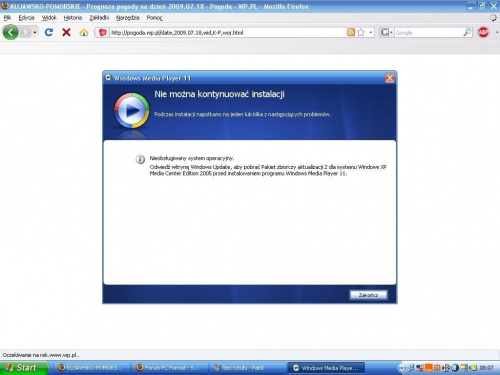Viewport: 500px width, 375px height.
Task: Open the search engine selector dropdown
Action: coord(386,32)
